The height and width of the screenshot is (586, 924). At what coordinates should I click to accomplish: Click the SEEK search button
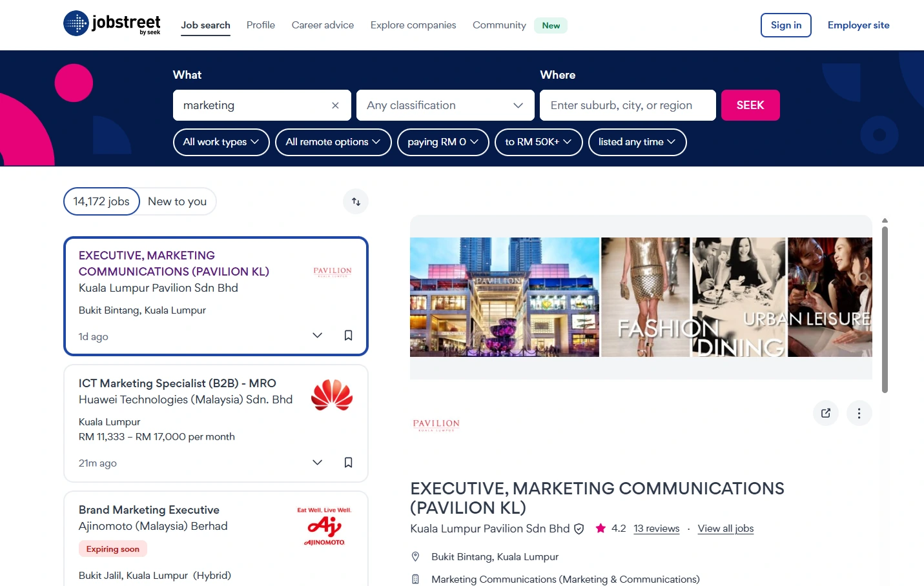click(x=750, y=105)
